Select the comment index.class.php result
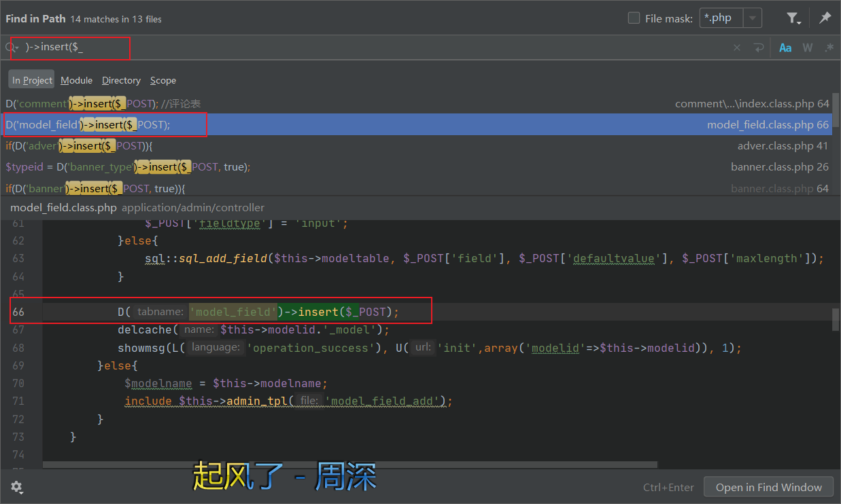This screenshot has width=841, height=504. [416, 103]
